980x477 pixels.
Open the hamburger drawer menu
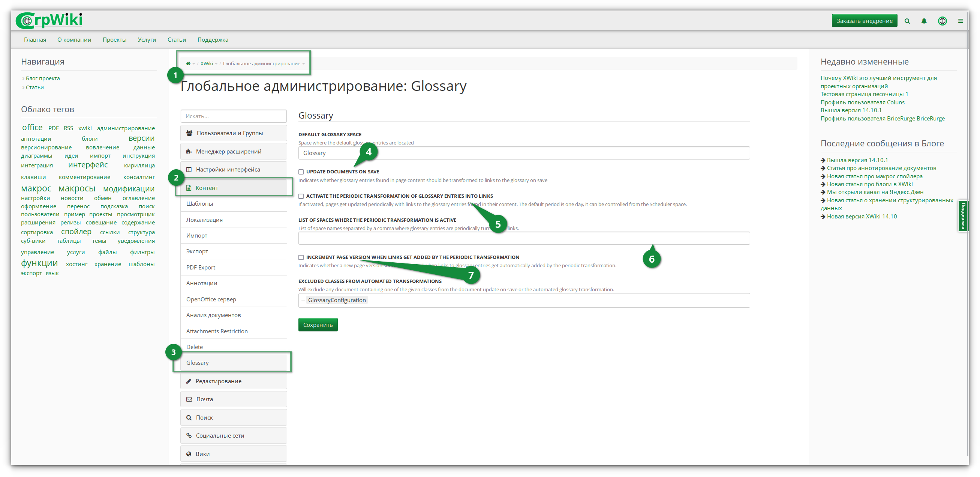[x=960, y=21]
